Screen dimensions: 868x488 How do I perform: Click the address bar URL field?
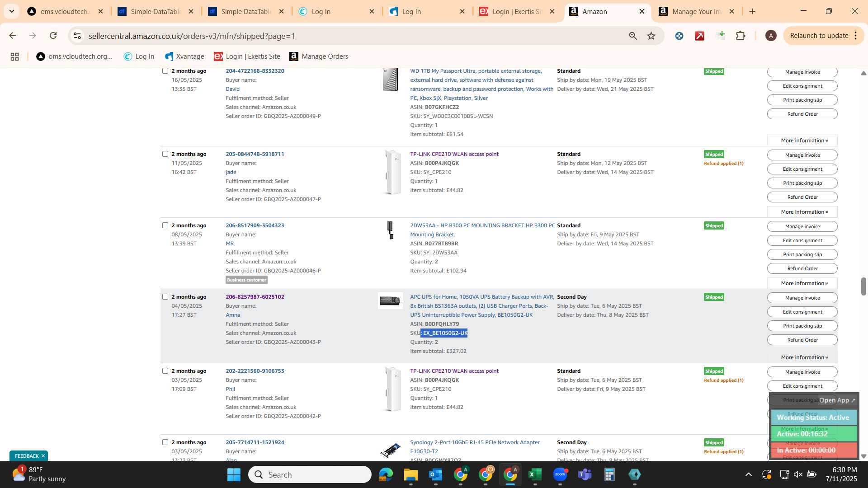353,36
